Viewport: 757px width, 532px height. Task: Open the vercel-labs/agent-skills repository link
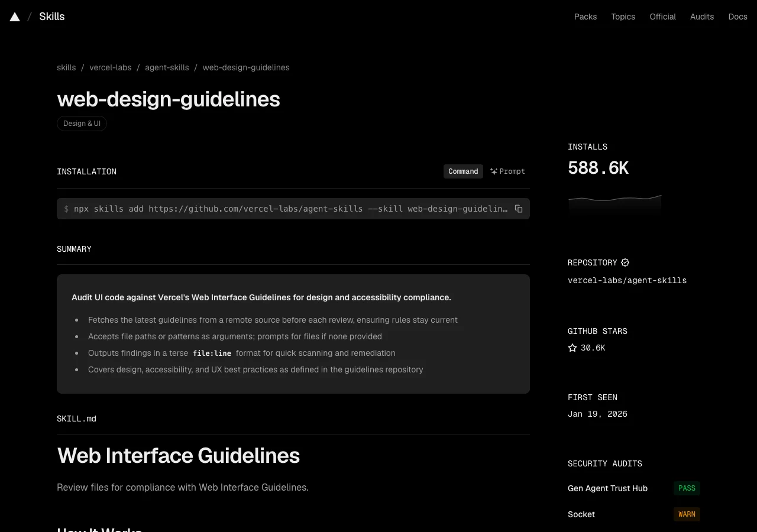coord(627,281)
